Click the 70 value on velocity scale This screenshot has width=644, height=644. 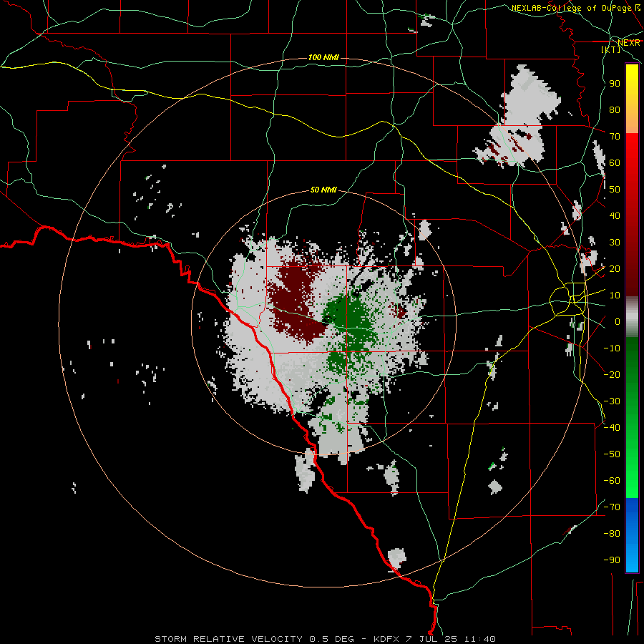point(615,137)
